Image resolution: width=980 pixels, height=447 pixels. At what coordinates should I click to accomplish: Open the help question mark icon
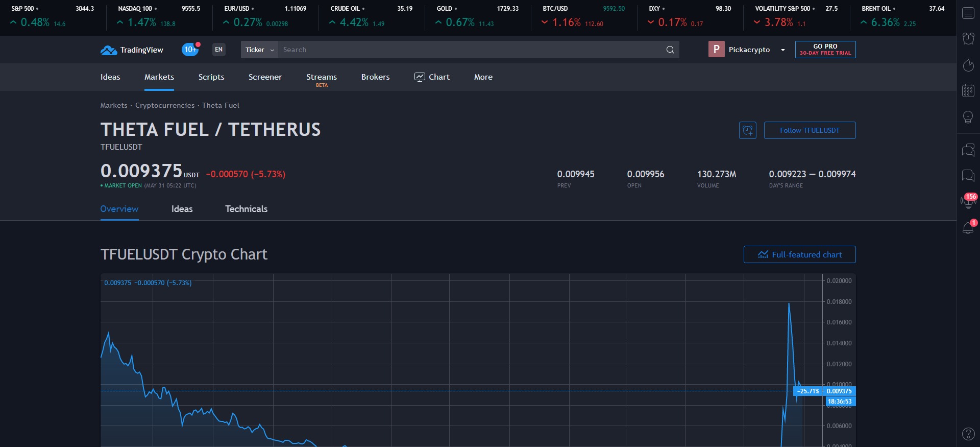click(968, 434)
